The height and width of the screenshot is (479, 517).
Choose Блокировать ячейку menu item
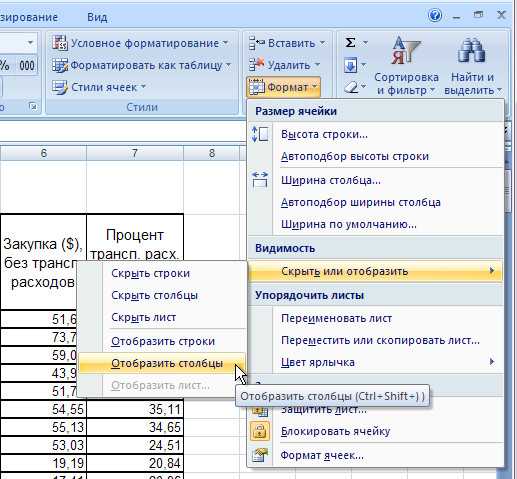375,431
